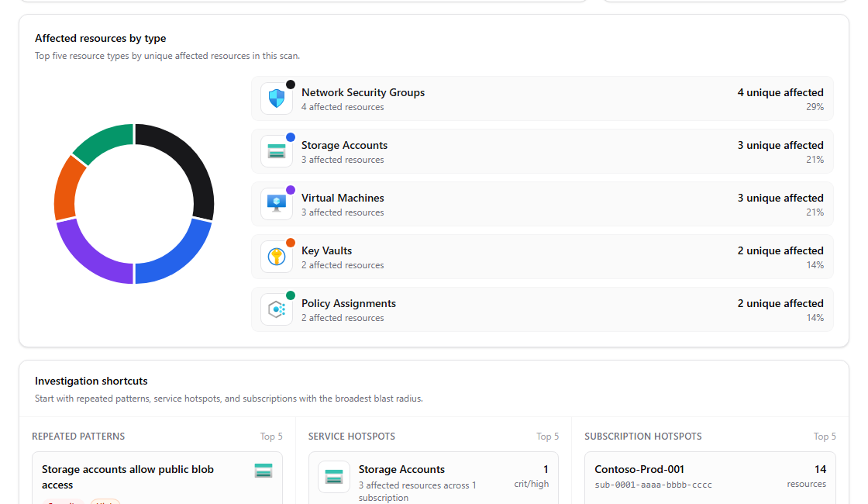Click the purple legend dot for Virtual Machines
868x504 pixels.
(x=290, y=190)
